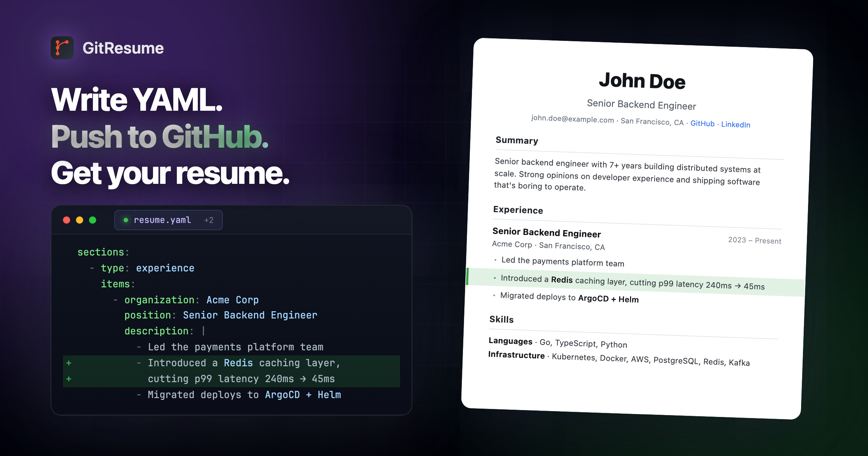Click highlighted Redis caching layer bullet
Viewport: 868px width, 456px height.
(x=635, y=282)
